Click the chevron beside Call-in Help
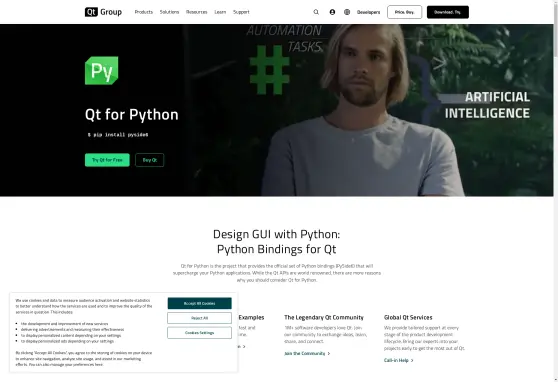Image resolution: width=558 pixels, height=382 pixels. click(412, 360)
